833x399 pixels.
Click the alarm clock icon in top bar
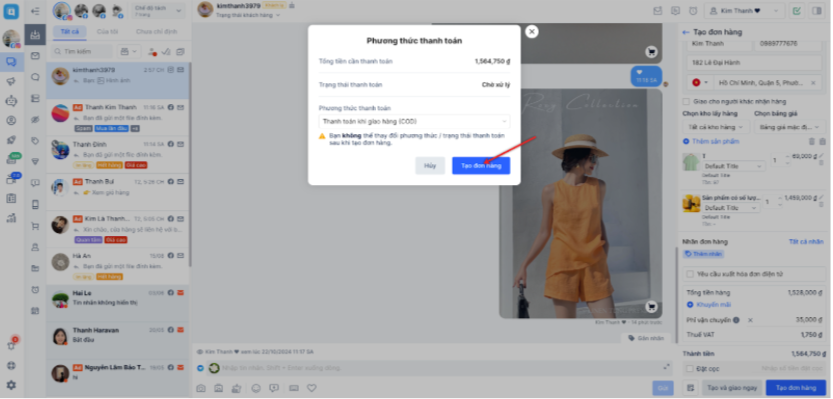[693, 11]
